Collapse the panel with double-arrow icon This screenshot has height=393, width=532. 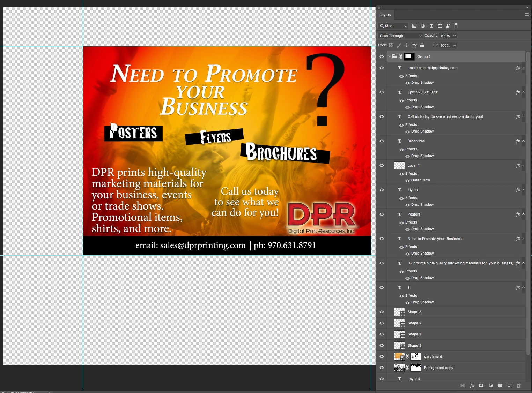[527, 7]
